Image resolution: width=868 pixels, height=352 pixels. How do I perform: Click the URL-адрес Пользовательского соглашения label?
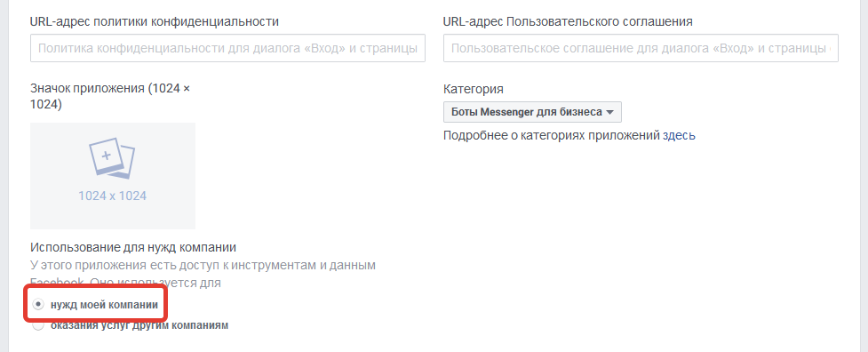(568, 21)
